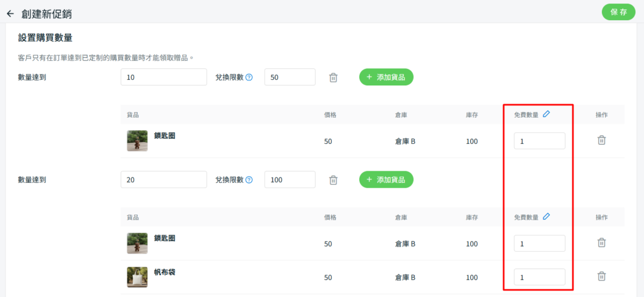Remove 鎖匙圈 from the second tier table

pos(601,243)
